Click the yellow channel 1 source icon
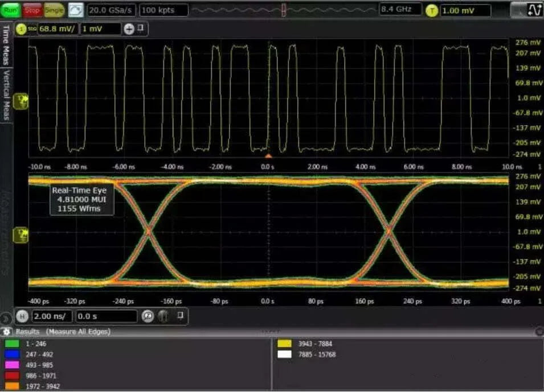The height and width of the screenshot is (392, 544). [x=22, y=29]
